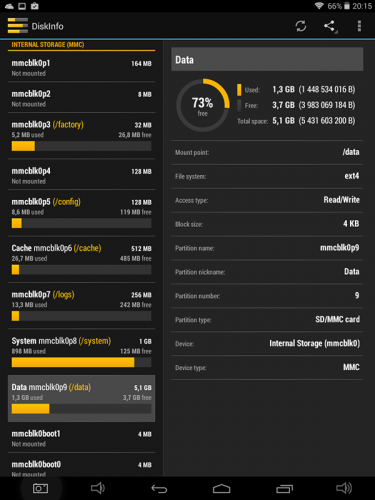Select the Cache mmcblk0p6 (/cache) partition
Image resolution: width=375 pixels, height=500 pixels.
(x=81, y=259)
